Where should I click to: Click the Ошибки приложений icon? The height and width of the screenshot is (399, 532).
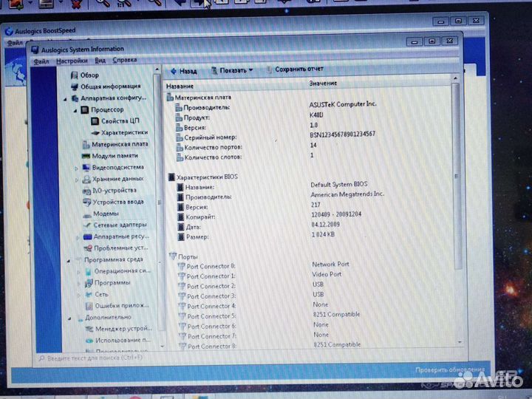coord(89,306)
